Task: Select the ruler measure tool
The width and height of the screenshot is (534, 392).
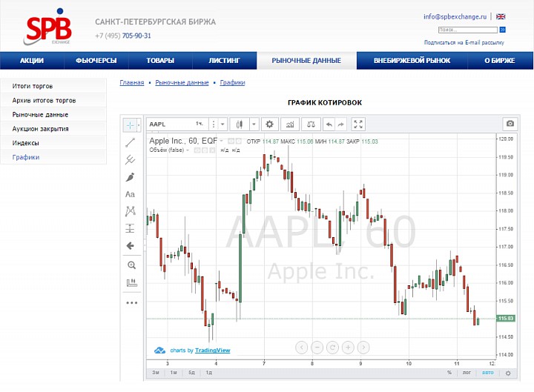Action: (131, 282)
